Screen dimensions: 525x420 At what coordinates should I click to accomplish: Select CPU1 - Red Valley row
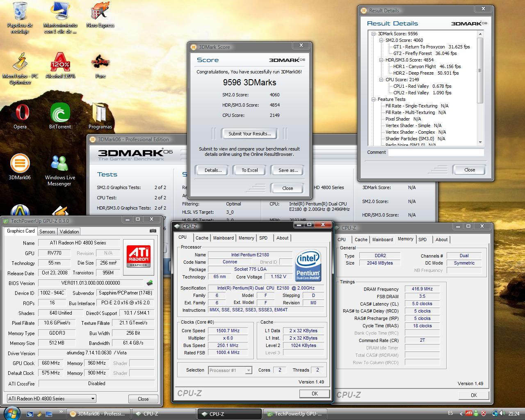pyautogui.click(x=422, y=86)
